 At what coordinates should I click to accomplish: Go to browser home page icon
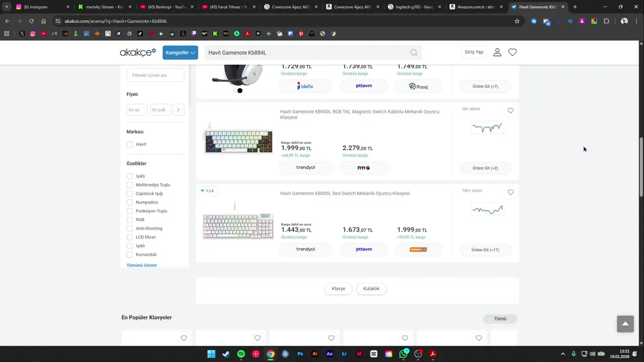43,21
